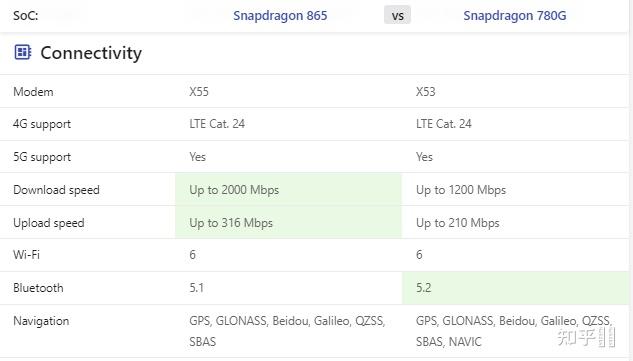Select the X53 modem value

coord(425,92)
